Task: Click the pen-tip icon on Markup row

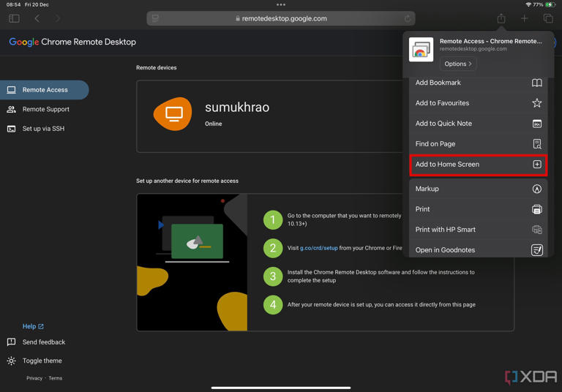Action: tap(537, 189)
